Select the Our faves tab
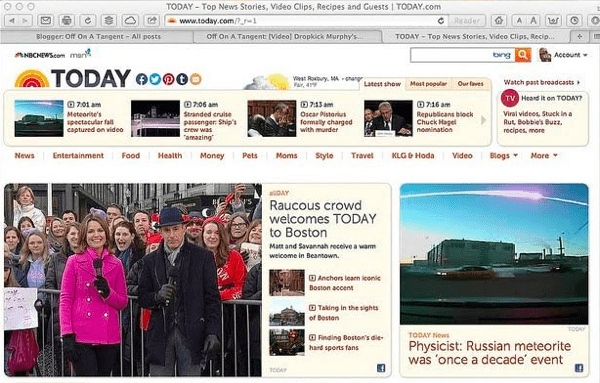This screenshot has height=383, width=600. 471,84
